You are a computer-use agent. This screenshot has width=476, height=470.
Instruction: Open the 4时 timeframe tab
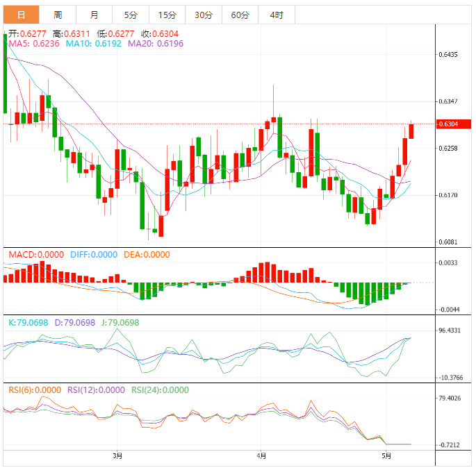(x=276, y=15)
